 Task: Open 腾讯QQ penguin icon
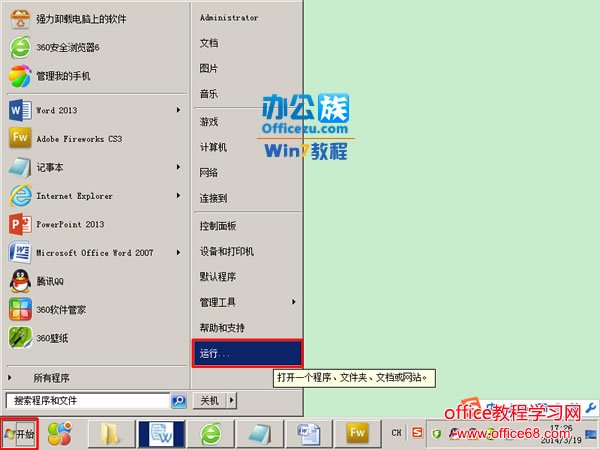coord(20,281)
